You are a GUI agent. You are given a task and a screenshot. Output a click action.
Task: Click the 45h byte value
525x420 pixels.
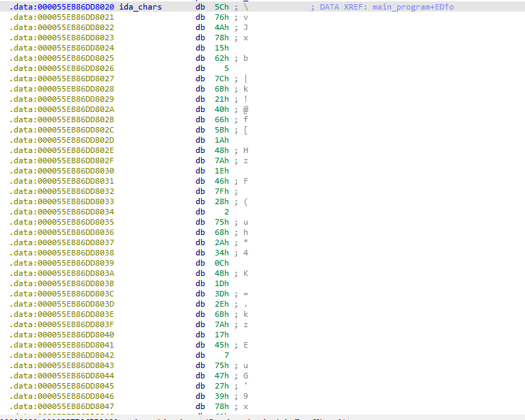222,345
